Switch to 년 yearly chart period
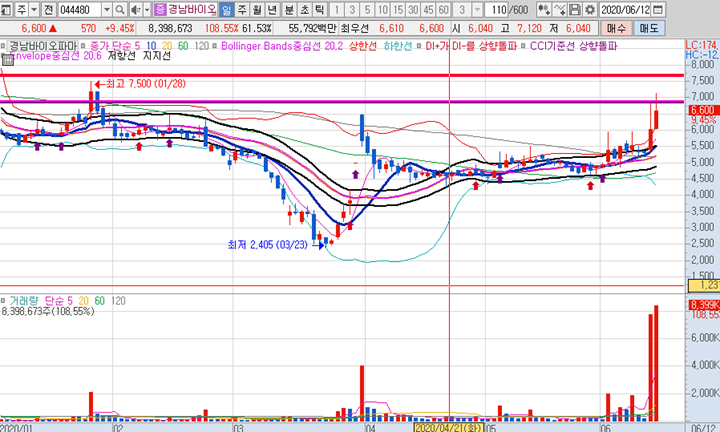 [x=272, y=9]
